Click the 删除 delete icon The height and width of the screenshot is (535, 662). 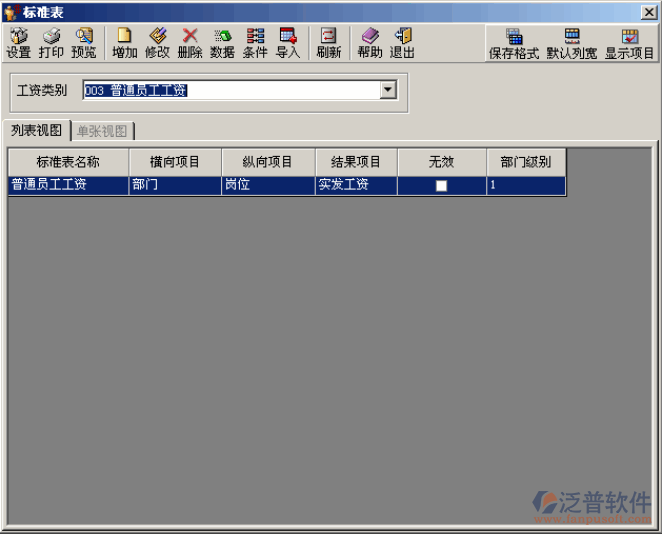tap(190, 43)
